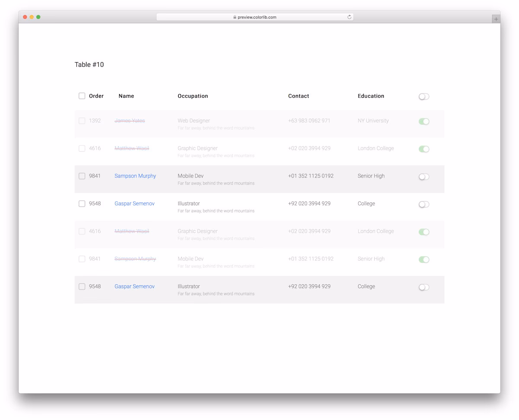Viewport: 519px width, 420px height.
Task: Check the 4616 box below James Yates row
Action: click(82, 148)
